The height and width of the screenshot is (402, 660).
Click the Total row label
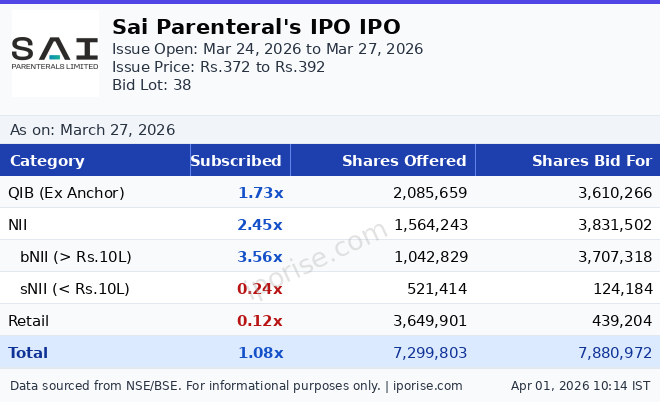coord(28,353)
